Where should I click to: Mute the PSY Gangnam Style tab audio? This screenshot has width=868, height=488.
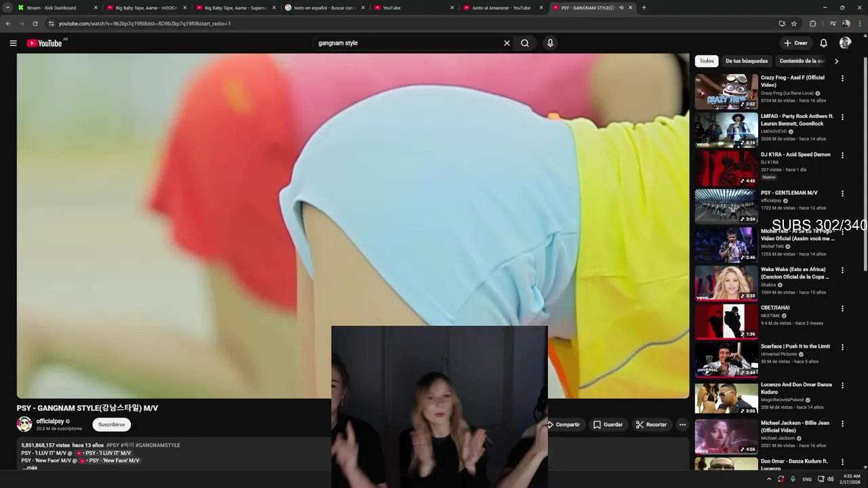click(621, 7)
